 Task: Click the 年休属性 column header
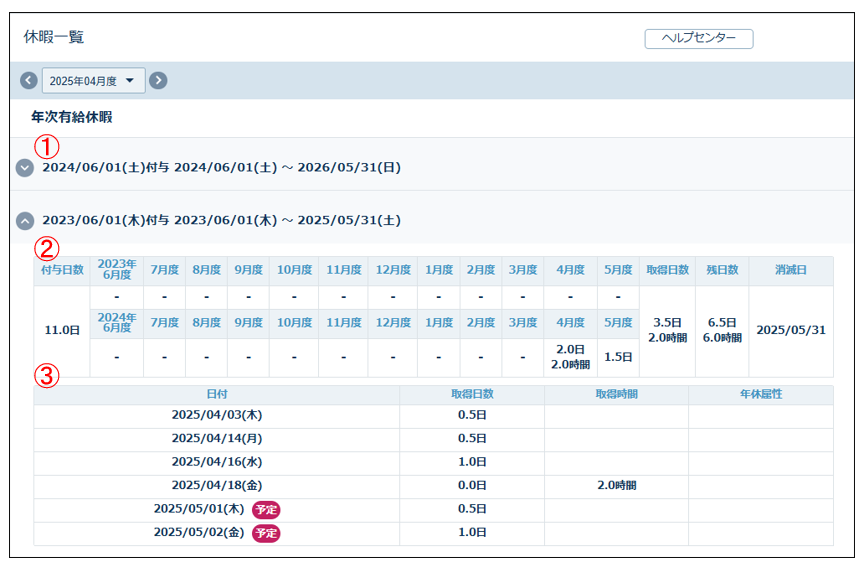point(760,394)
